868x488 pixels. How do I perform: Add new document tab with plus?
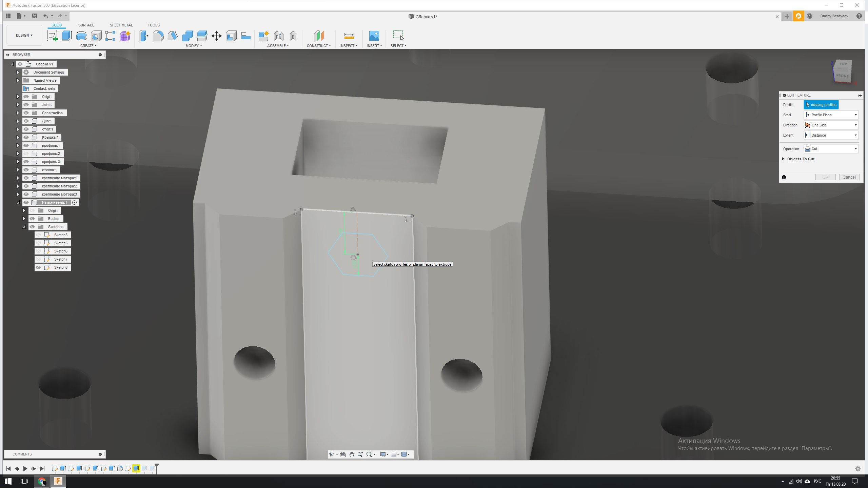[x=787, y=16]
